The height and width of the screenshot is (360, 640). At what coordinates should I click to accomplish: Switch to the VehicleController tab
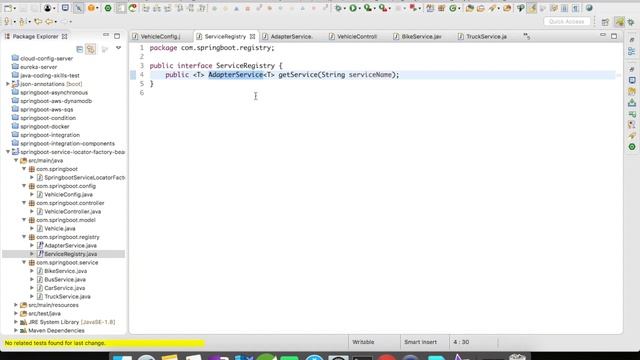[356, 37]
